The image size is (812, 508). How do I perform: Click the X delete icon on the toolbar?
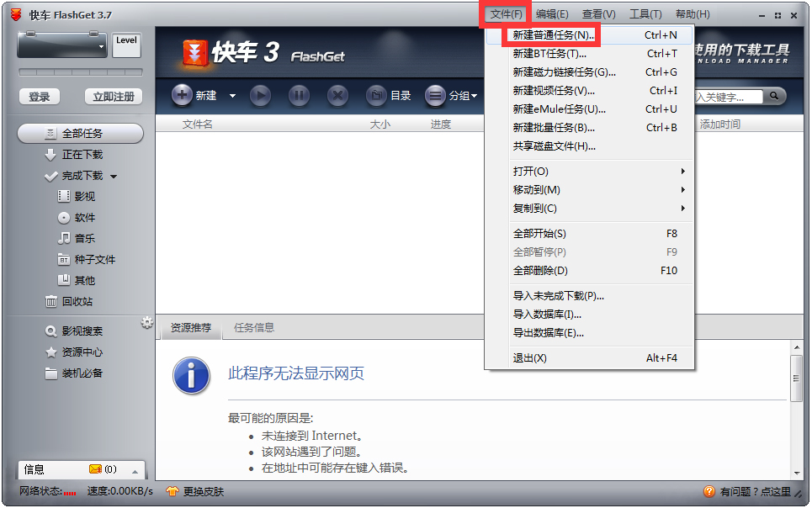[337, 95]
